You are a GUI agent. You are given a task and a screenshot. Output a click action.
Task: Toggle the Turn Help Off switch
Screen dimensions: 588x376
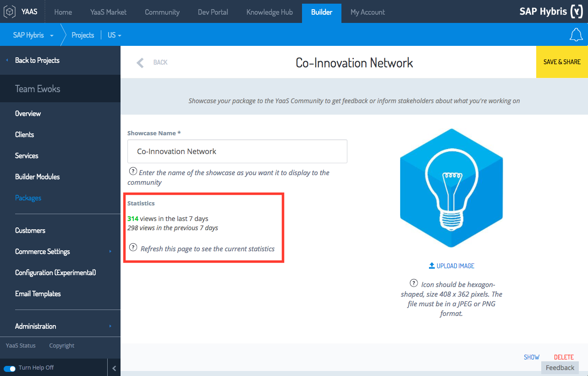tap(10, 368)
